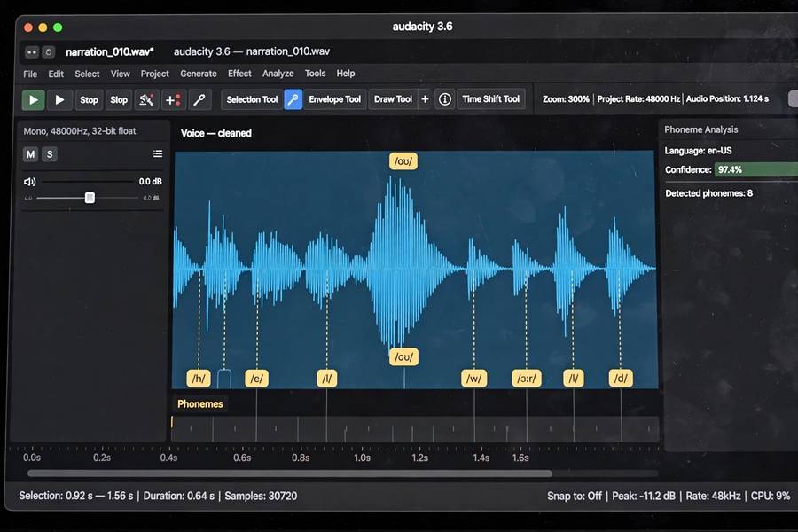798x532 pixels.
Task: Select the /e/ phoneme marker
Action: pos(257,379)
